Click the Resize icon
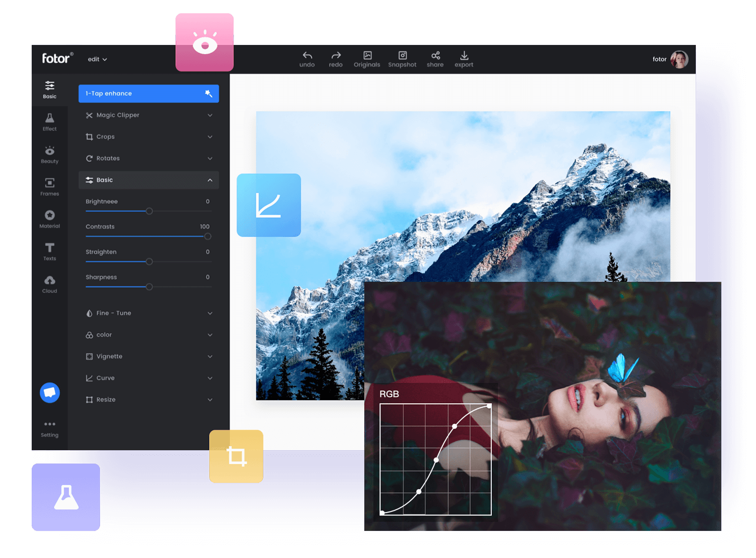Screen dimensions: 756x558 89,400
